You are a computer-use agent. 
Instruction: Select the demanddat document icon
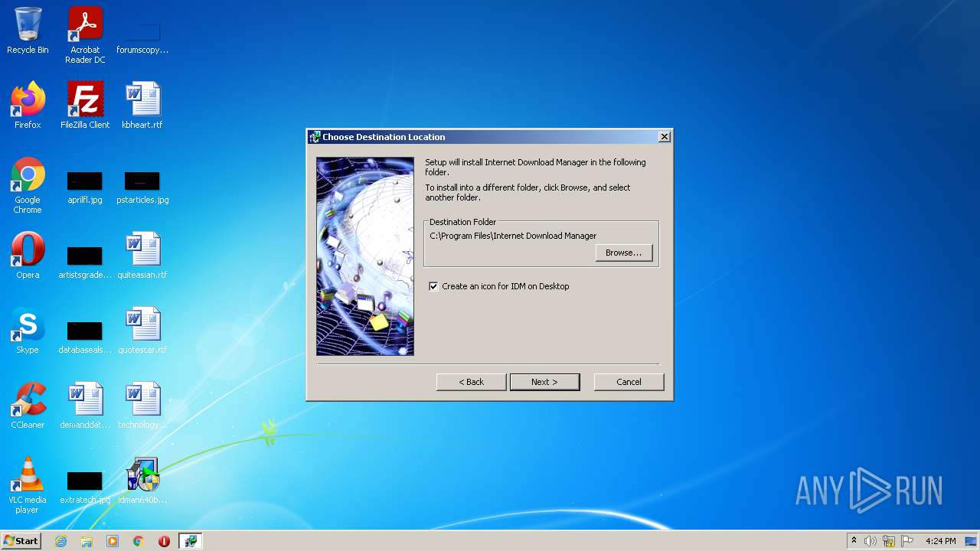(x=85, y=406)
